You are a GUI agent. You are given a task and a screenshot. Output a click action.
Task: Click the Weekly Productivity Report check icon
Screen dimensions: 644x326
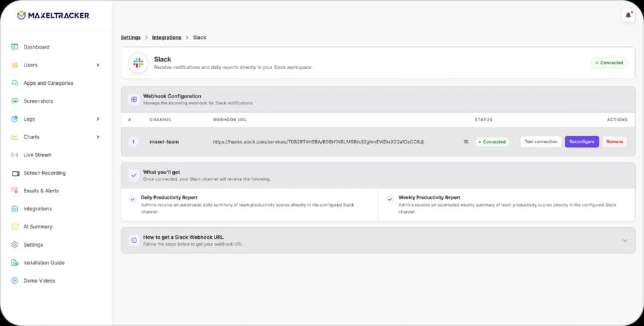click(390, 199)
